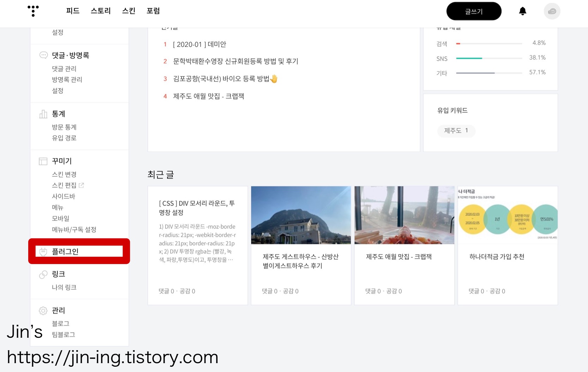Click the SNS inflow progress bar

489,58
